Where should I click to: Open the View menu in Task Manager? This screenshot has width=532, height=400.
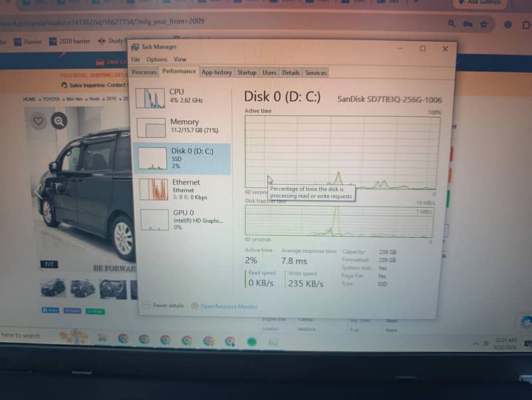[x=180, y=59]
